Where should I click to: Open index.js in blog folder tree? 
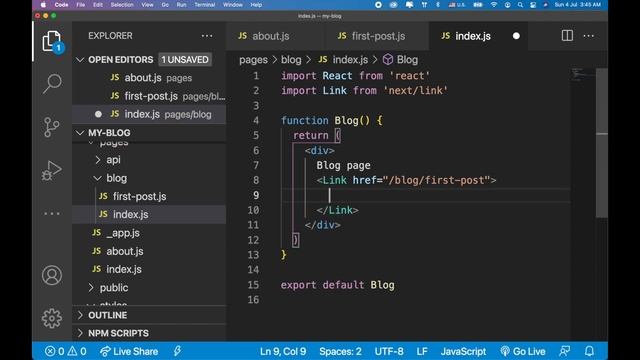[x=149, y=214]
